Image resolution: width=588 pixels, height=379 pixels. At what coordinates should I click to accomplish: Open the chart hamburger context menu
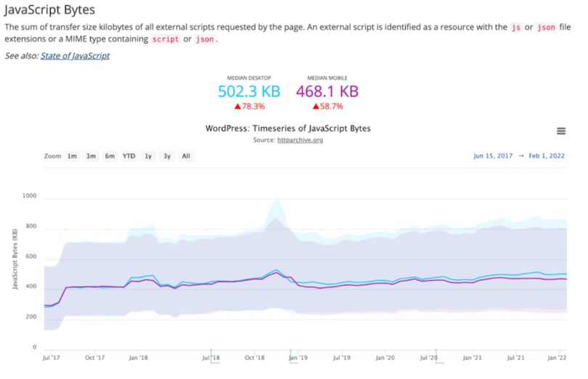point(561,131)
